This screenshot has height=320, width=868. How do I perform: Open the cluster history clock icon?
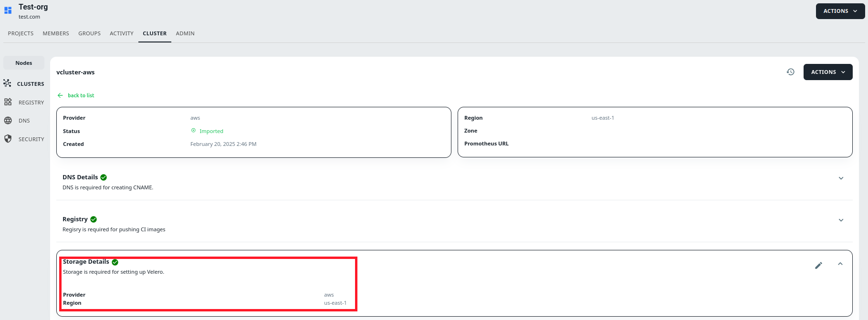(x=791, y=72)
